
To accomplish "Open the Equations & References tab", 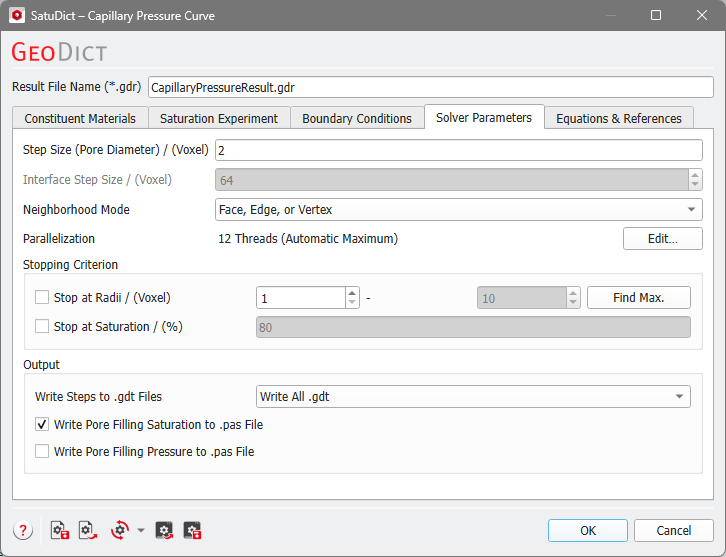I will (619, 119).
